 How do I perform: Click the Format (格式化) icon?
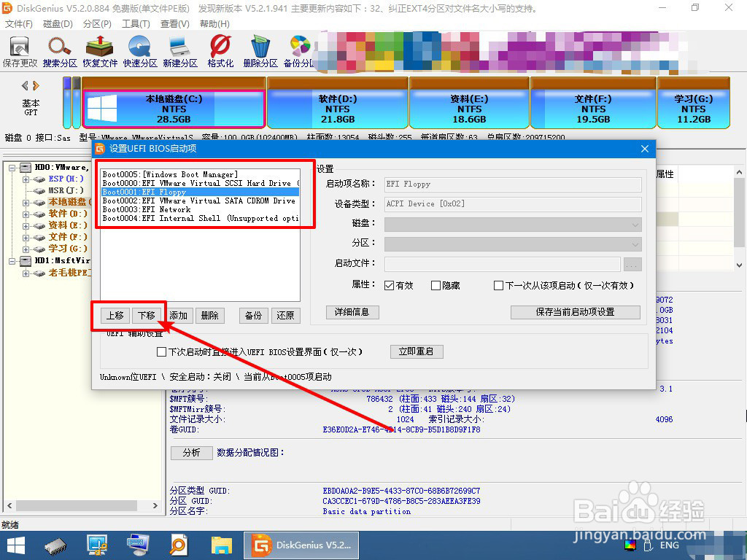pos(220,51)
